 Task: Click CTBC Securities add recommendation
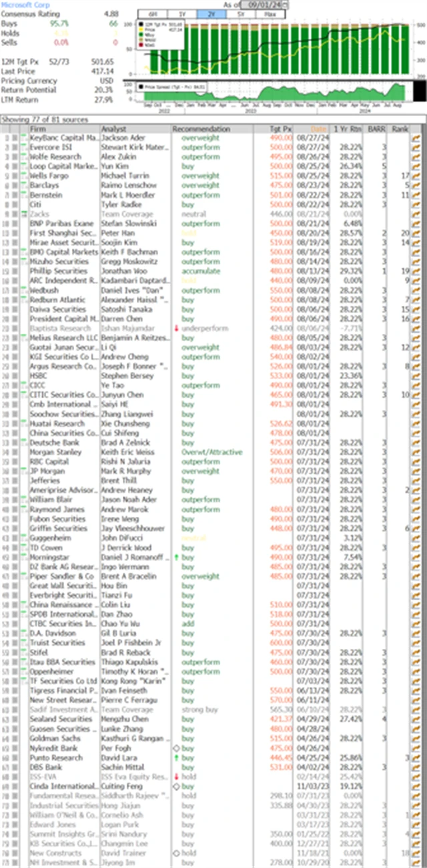click(x=187, y=624)
